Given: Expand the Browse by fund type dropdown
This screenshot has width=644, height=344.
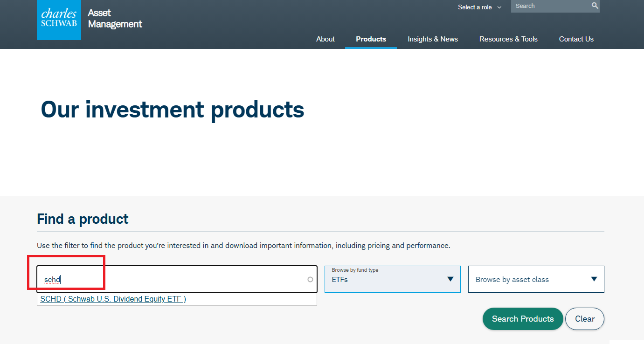Looking at the screenshot, I should tap(392, 279).
